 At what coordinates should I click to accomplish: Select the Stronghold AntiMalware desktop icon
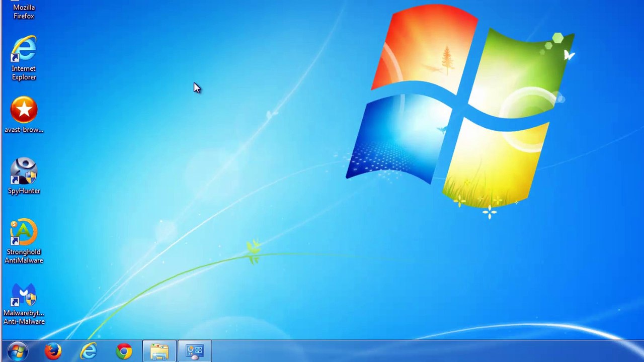point(24,232)
